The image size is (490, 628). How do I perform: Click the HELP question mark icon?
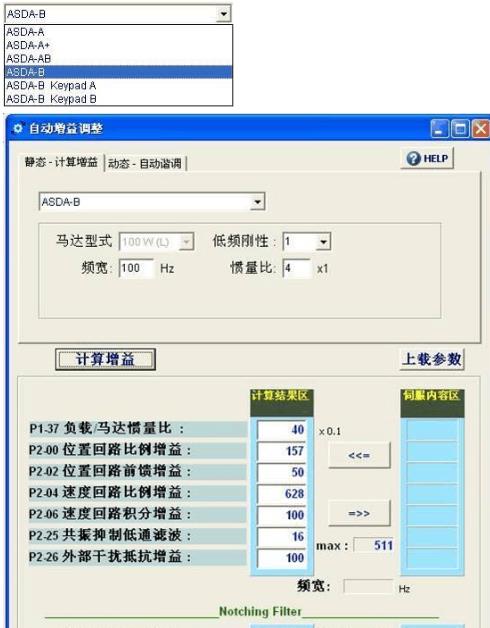click(x=413, y=159)
